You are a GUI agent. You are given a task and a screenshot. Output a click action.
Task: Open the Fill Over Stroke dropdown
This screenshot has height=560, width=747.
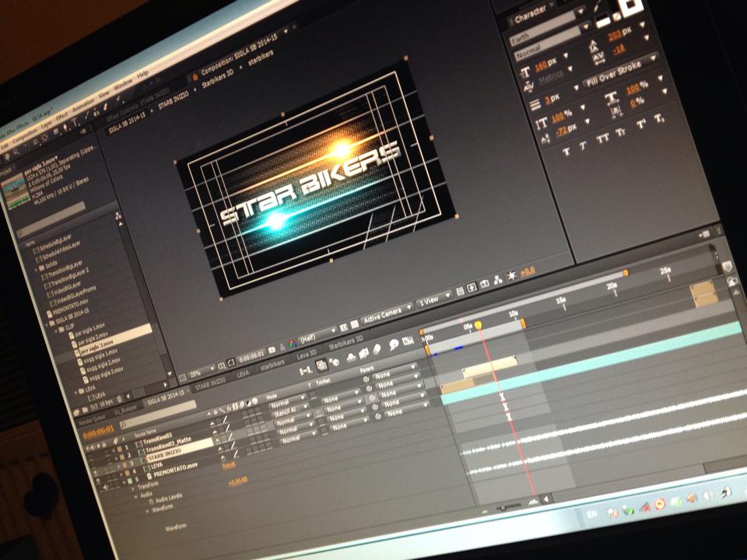pyautogui.click(x=621, y=72)
